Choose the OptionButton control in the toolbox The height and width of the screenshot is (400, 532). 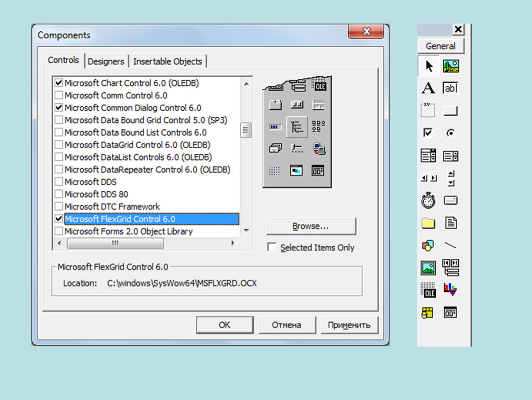451,133
